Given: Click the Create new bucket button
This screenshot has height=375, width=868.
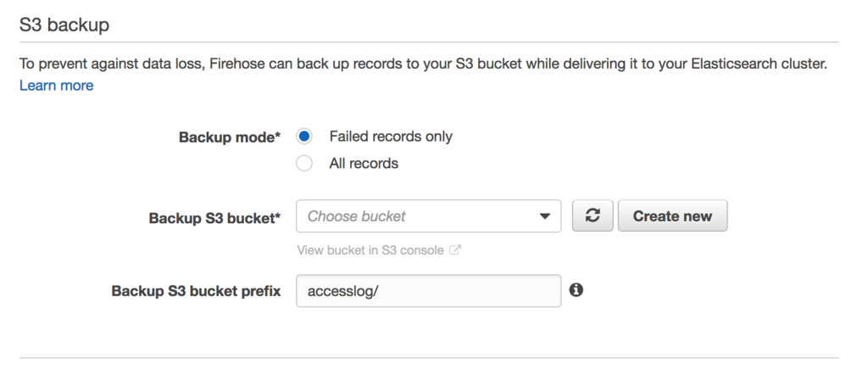Looking at the screenshot, I should point(672,216).
